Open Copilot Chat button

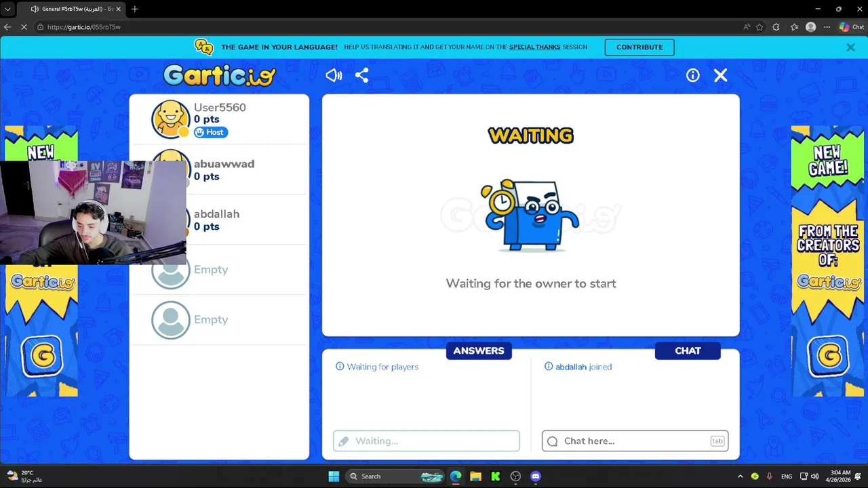click(852, 27)
